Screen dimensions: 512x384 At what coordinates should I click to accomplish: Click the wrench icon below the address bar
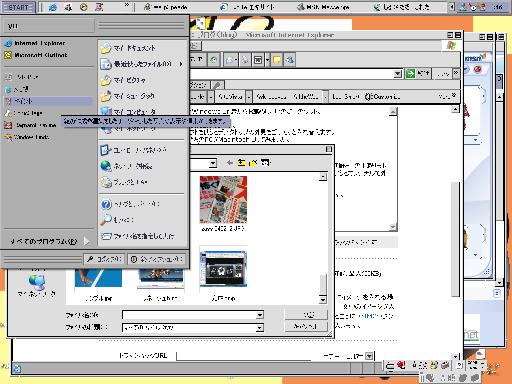217,85
